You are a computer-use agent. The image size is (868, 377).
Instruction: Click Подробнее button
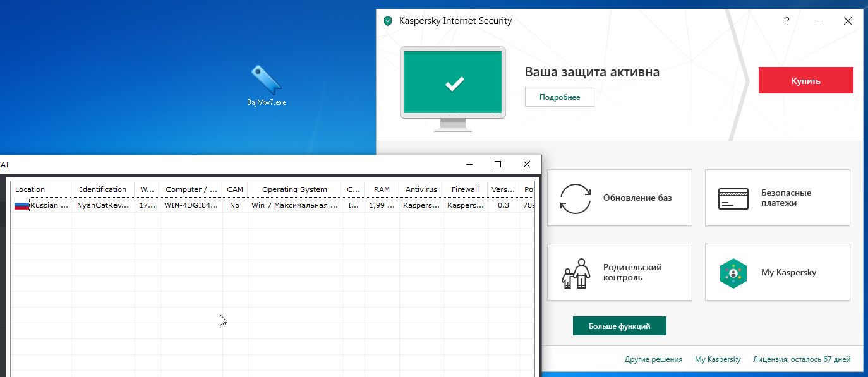pyautogui.click(x=560, y=97)
